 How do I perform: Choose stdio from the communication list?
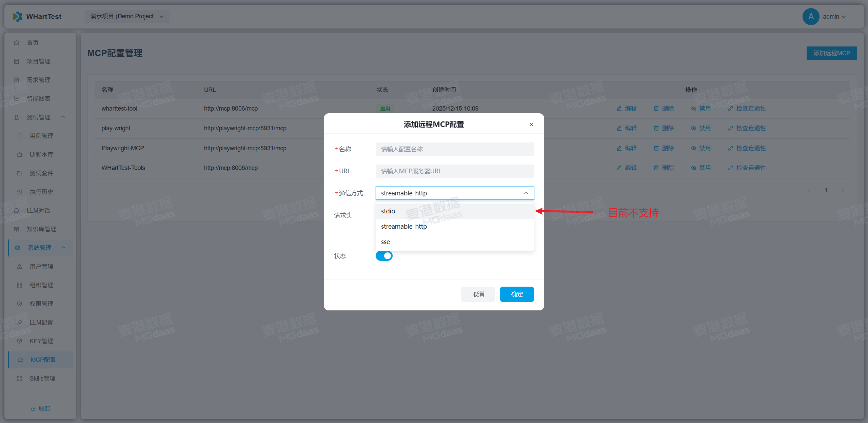click(388, 211)
